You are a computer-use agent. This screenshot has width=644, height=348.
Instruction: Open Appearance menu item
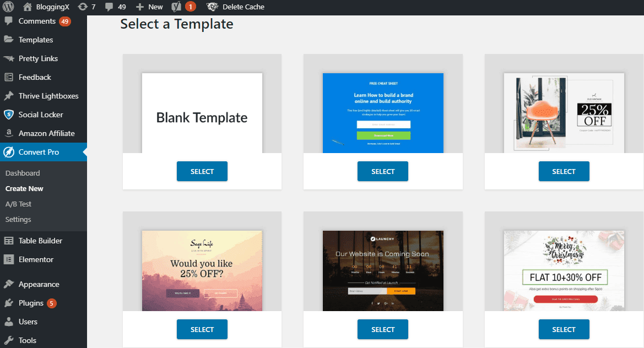click(39, 284)
